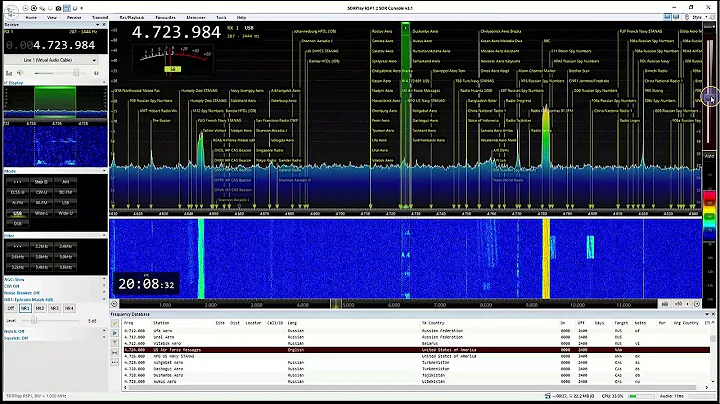
Task: Open the Tools ribbon tab
Action: (221, 17)
